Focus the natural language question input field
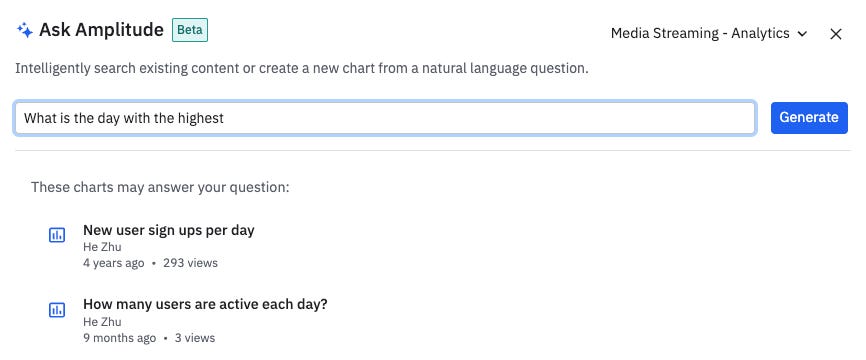This screenshot has height=360, width=866. pyautogui.click(x=384, y=118)
